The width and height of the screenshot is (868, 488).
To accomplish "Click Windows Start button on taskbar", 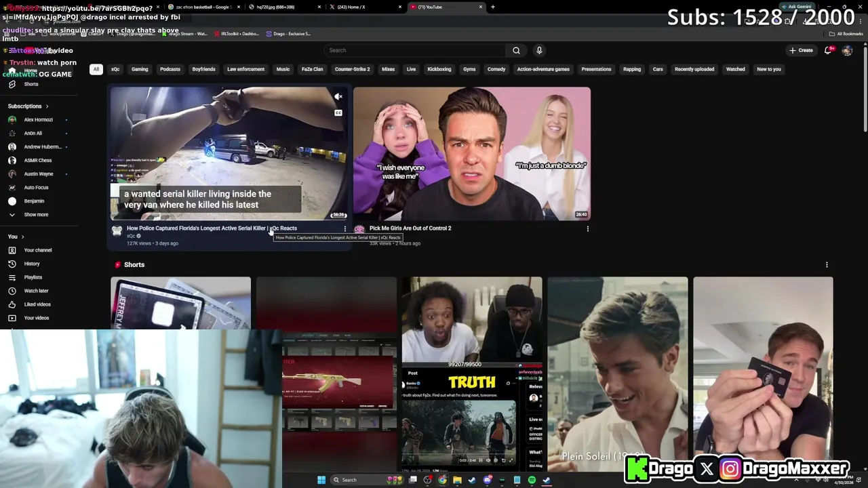I will point(321,480).
